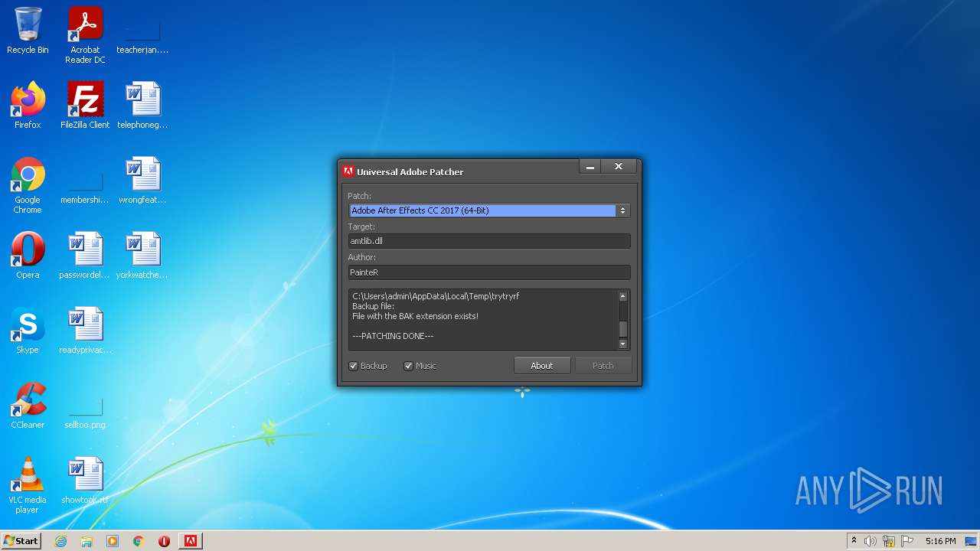Select the readyprivac Word document
The width and height of the screenshot is (980, 551).
(85, 331)
